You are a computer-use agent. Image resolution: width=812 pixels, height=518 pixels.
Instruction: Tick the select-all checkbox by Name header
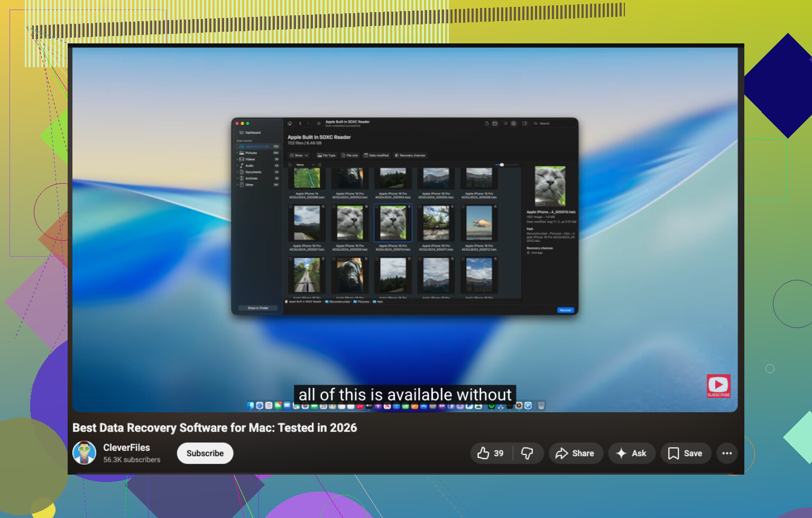pyautogui.click(x=290, y=165)
